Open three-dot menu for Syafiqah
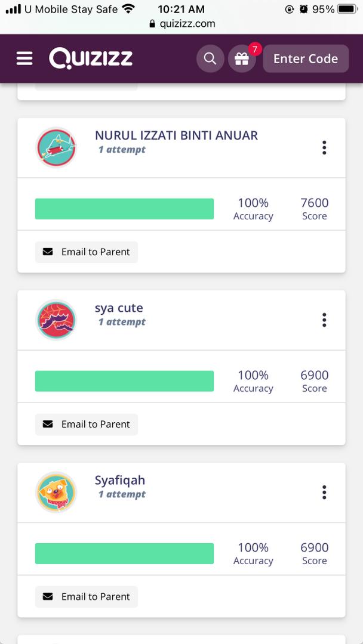363x644 pixels. click(324, 493)
